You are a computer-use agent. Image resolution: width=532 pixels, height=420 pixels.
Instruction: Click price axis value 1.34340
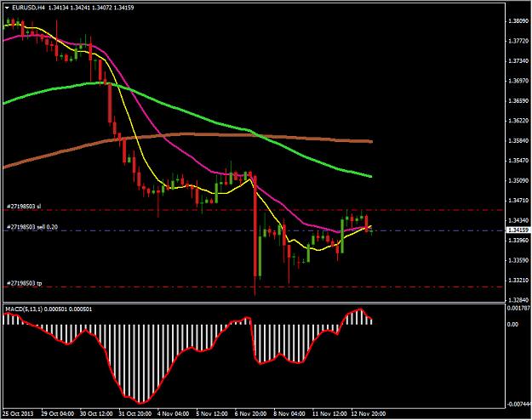(x=518, y=221)
